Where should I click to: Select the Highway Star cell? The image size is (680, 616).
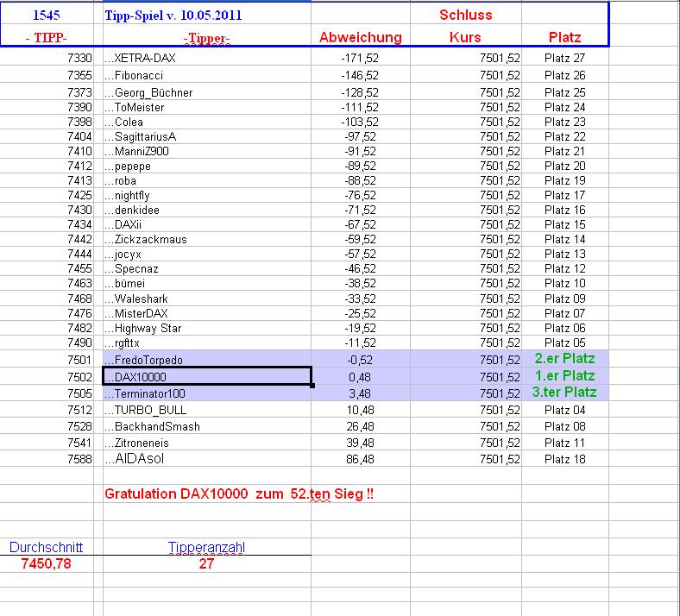pos(207,328)
